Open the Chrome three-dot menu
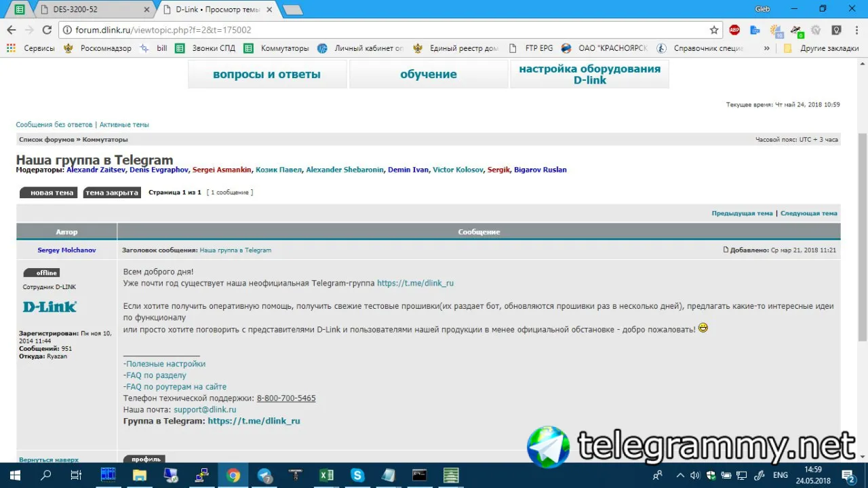 (856, 30)
